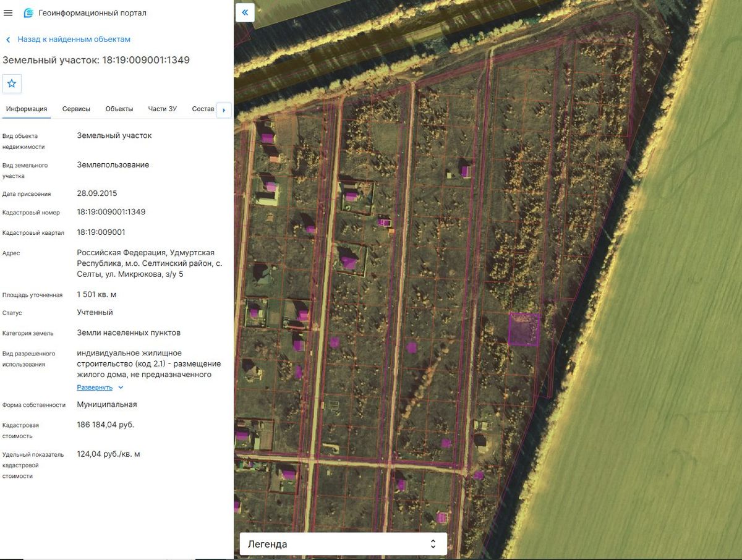742x560 pixels.
Task: Collapse the side panel with double chevron
Action: pyautogui.click(x=245, y=12)
